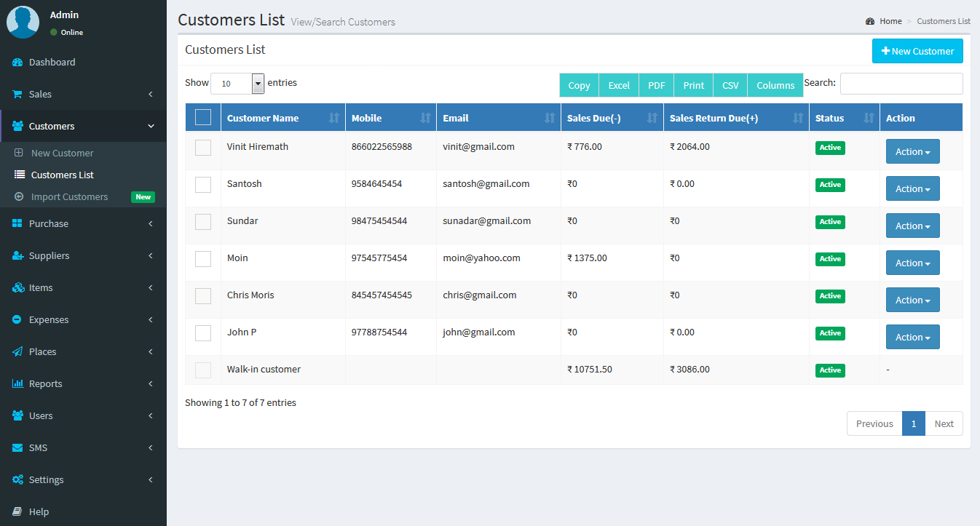The height and width of the screenshot is (526, 980).
Task: Open Action dropdown for John P
Action: pyautogui.click(x=913, y=337)
